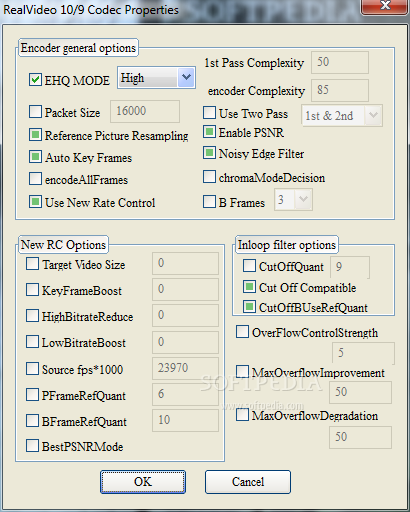Close the Codec Properties dialog
The image size is (410, 512).
click(x=385, y=6)
